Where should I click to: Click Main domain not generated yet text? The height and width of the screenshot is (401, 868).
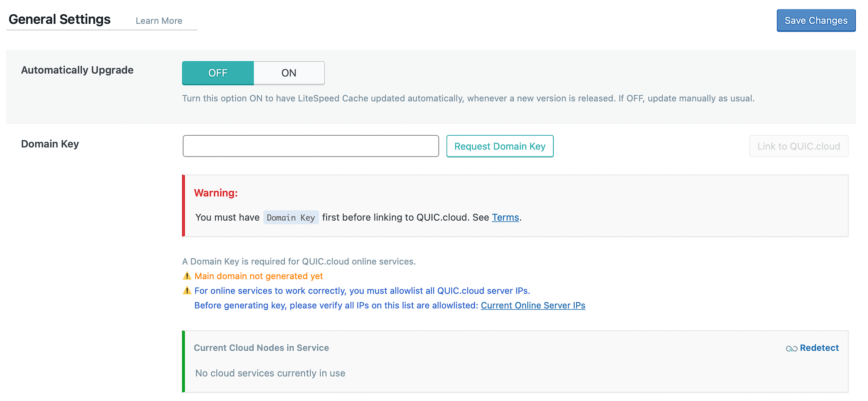click(259, 276)
